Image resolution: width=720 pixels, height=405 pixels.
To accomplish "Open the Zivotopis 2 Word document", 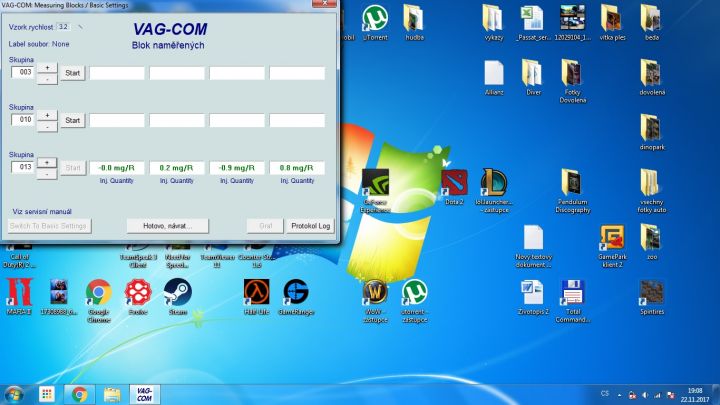I will [533, 297].
